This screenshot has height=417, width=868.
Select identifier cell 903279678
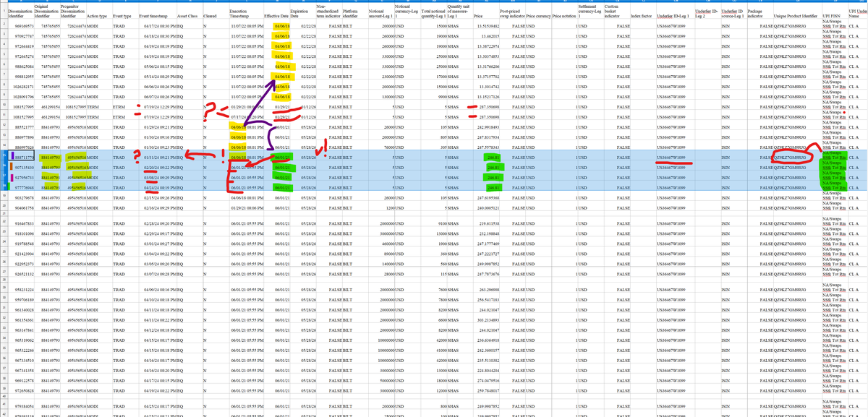20,197
